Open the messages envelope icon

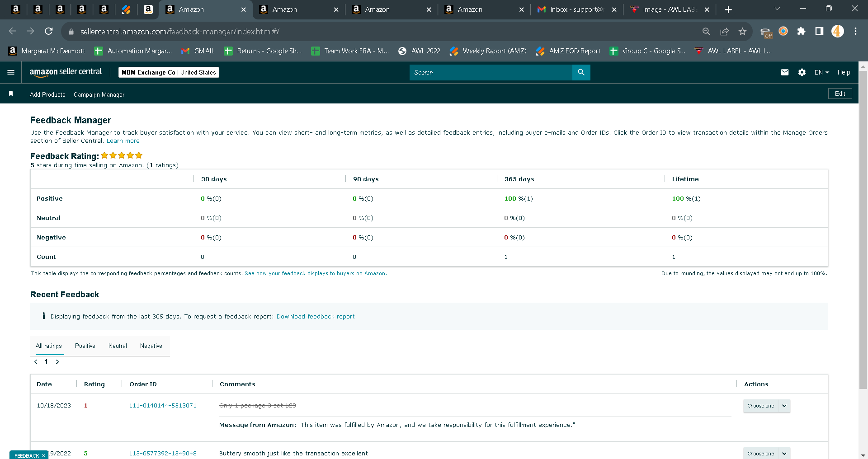(785, 72)
